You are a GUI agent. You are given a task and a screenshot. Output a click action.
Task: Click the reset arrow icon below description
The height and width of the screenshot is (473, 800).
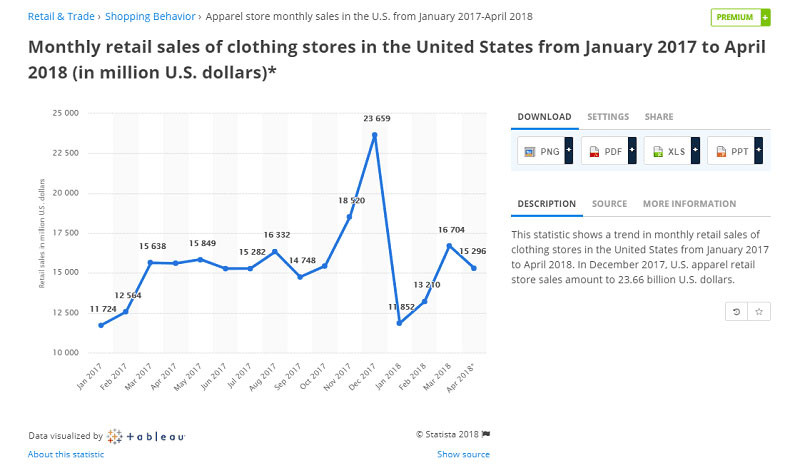click(737, 312)
